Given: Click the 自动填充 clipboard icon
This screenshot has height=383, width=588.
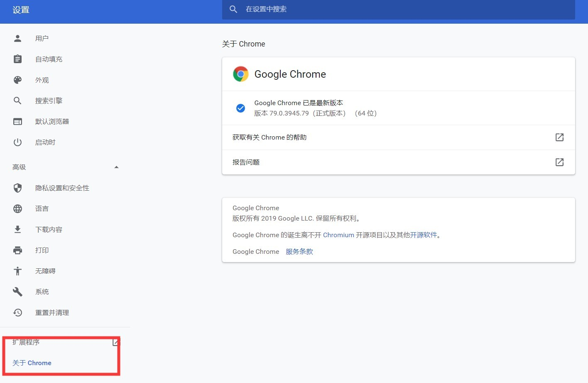Looking at the screenshot, I should point(17,59).
